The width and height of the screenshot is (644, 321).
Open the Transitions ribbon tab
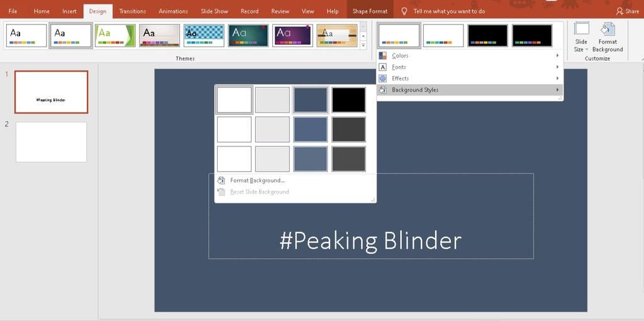tap(132, 11)
